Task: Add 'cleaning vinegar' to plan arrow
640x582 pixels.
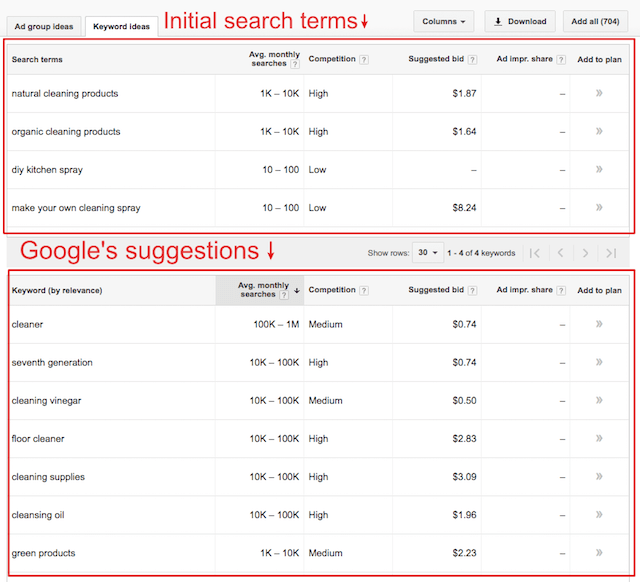Action: tap(599, 400)
